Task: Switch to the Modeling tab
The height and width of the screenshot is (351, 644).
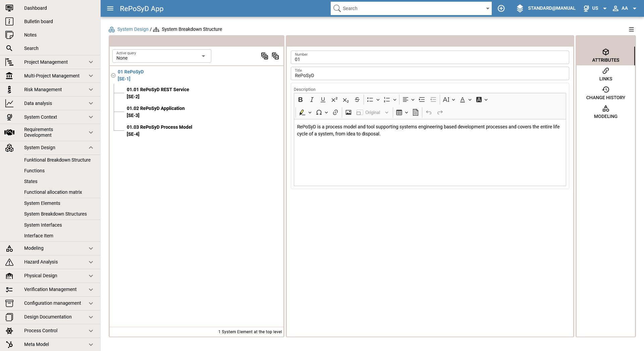Action: (x=605, y=112)
